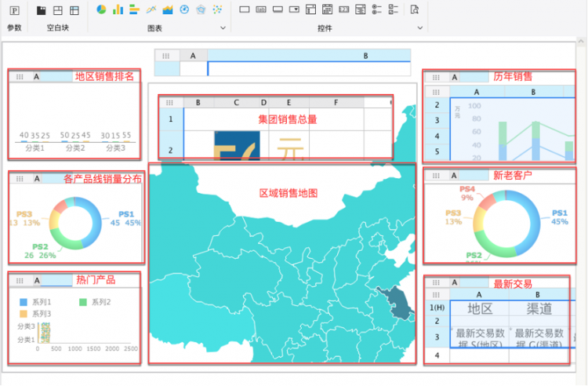This screenshot has width=588, height=386.
Task: Click the drag handle of the 各产品线销量分布 block
Action: point(20,179)
